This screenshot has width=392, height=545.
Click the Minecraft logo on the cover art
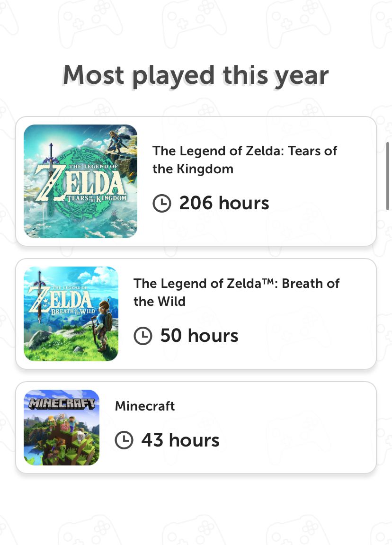point(62,404)
